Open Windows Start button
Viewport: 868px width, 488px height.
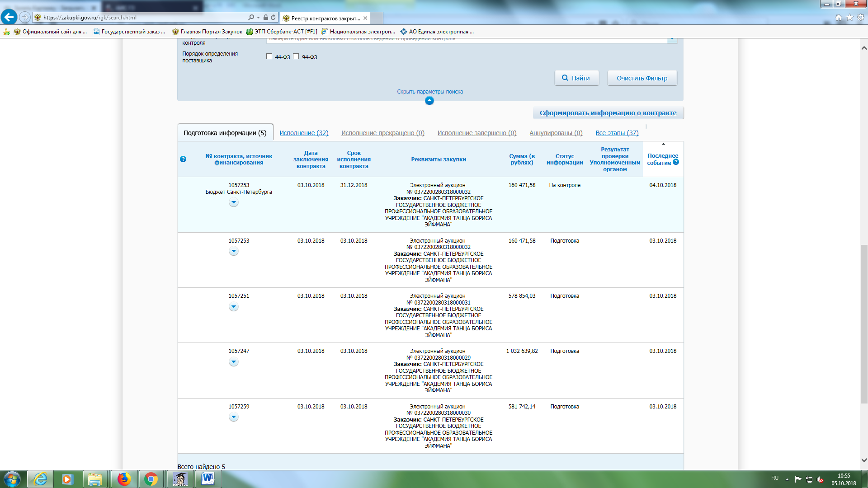point(12,479)
